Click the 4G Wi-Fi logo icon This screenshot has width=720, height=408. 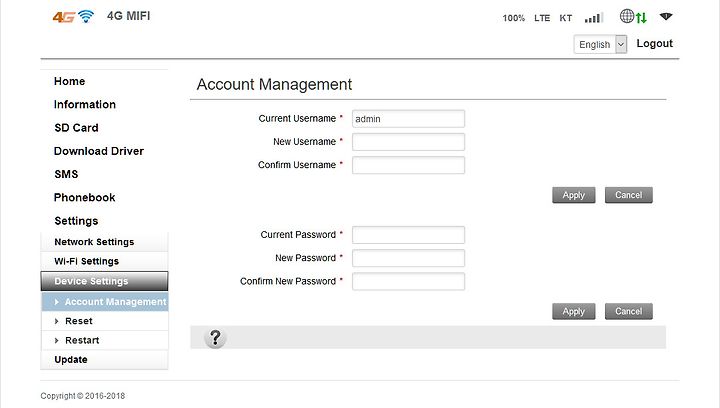73,17
